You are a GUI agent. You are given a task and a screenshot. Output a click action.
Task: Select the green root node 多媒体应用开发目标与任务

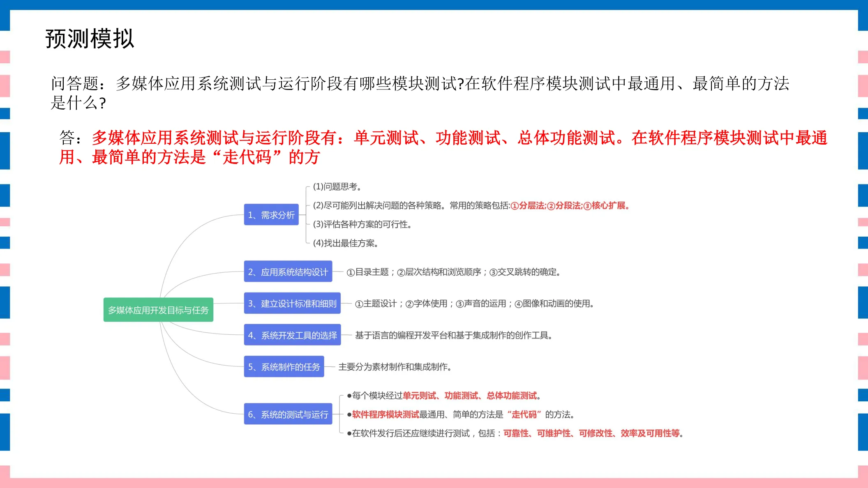pyautogui.click(x=158, y=310)
